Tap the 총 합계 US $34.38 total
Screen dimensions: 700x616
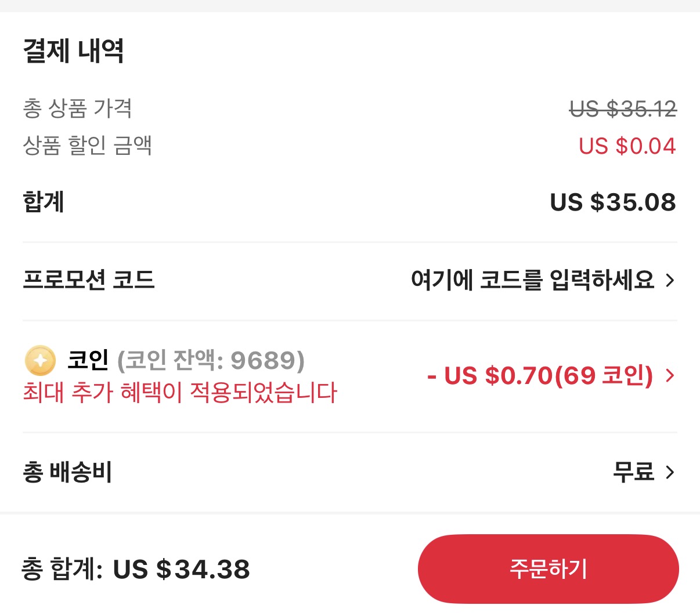[136, 569]
